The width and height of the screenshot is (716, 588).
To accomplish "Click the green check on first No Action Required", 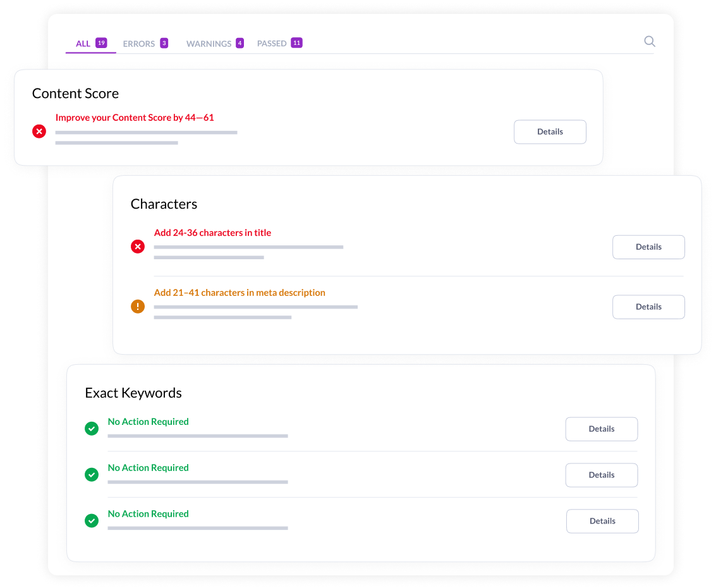I will click(x=92, y=428).
